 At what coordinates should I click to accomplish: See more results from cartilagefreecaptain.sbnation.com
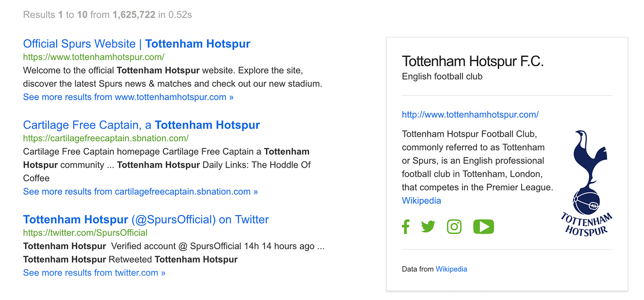(x=140, y=192)
